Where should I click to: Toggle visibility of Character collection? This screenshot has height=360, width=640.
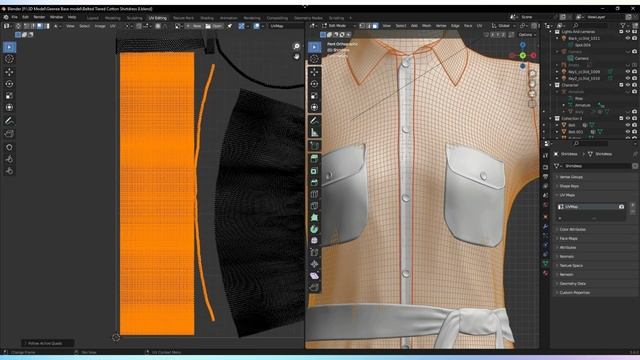[x=628, y=85]
